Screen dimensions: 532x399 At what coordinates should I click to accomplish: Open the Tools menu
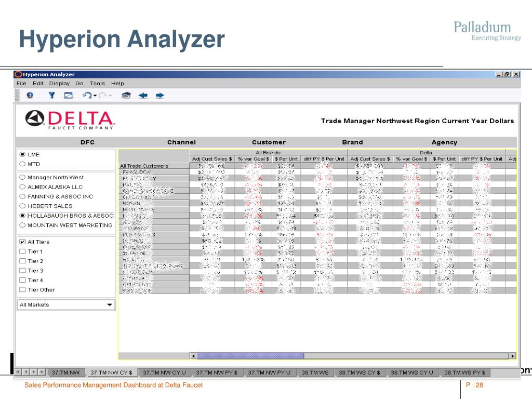pyautogui.click(x=97, y=84)
